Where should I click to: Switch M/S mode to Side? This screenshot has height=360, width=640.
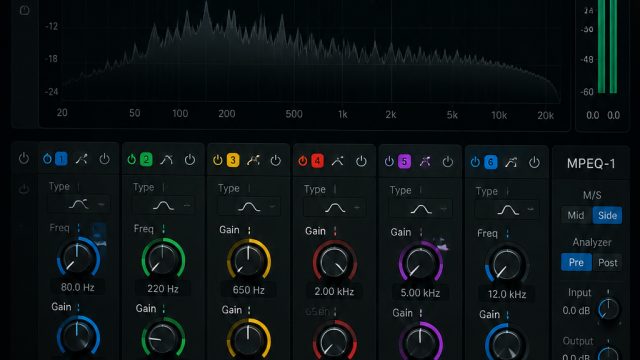[x=607, y=215]
